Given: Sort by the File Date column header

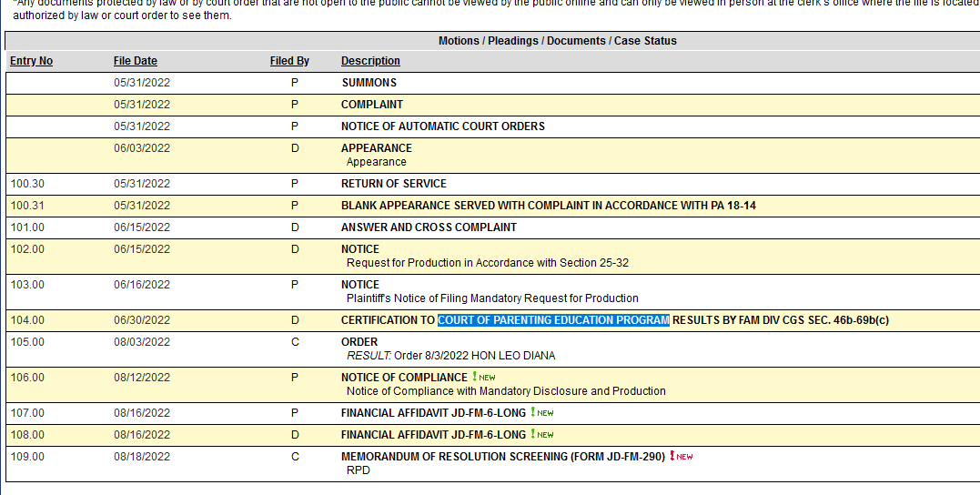Looking at the screenshot, I should pos(135,61).
